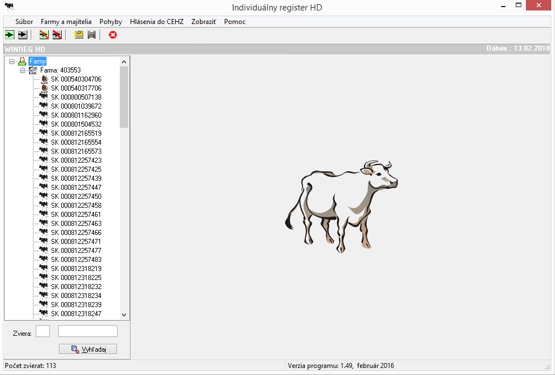Click the red circle X toolbar icon
This screenshot has height=375, width=555.
tap(113, 35)
